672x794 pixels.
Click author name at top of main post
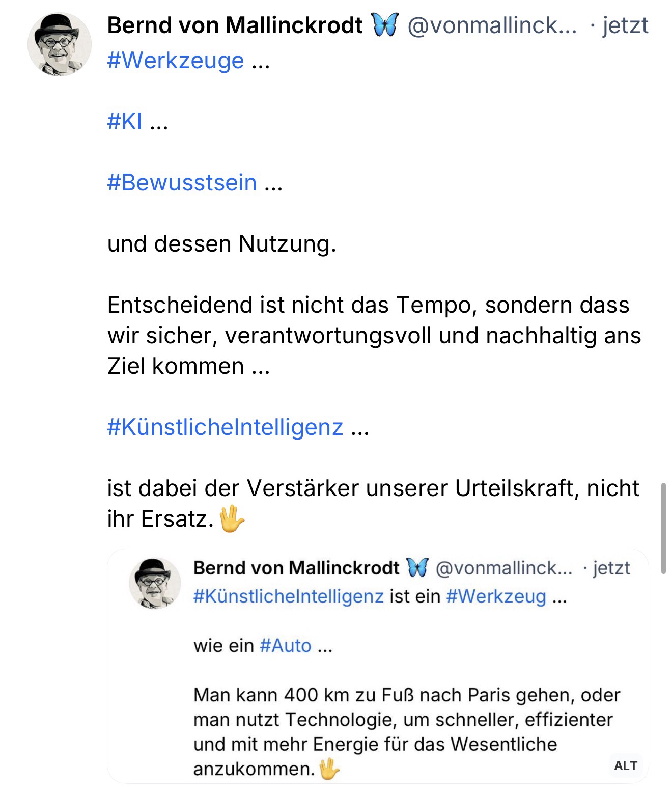[x=235, y=25]
